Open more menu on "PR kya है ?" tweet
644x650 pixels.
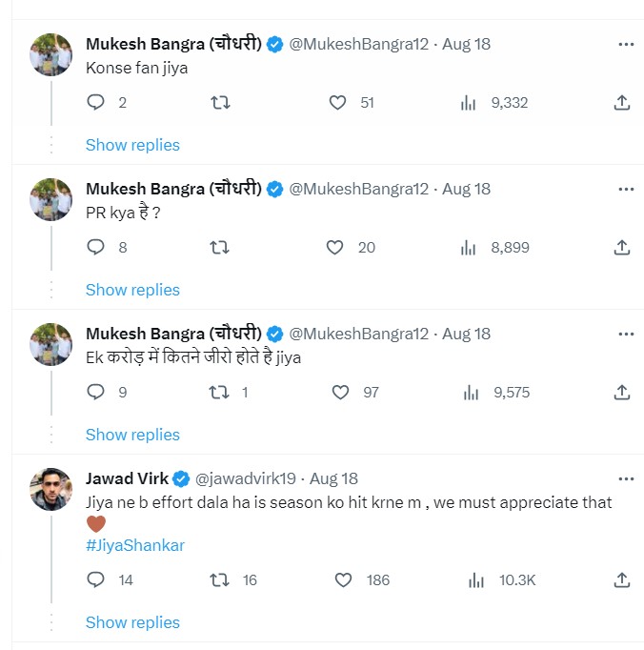[626, 189]
